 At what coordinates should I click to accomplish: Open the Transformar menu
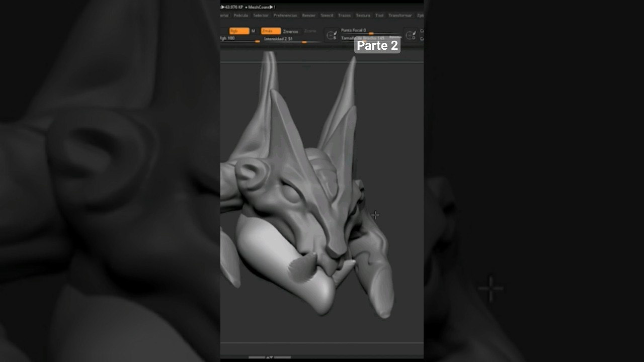pyautogui.click(x=400, y=16)
